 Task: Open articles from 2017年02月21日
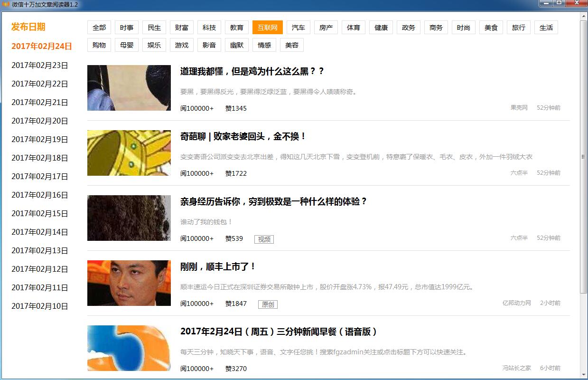tap(40, 103)
